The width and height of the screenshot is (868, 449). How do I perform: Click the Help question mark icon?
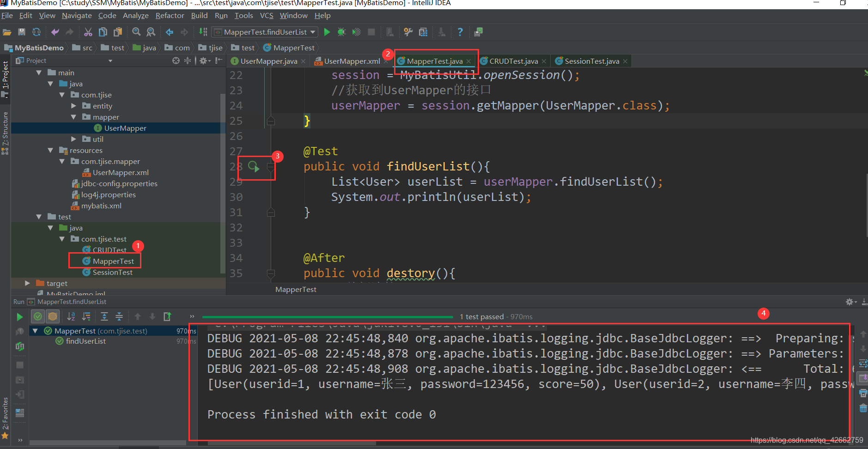(x=460, y=32)
